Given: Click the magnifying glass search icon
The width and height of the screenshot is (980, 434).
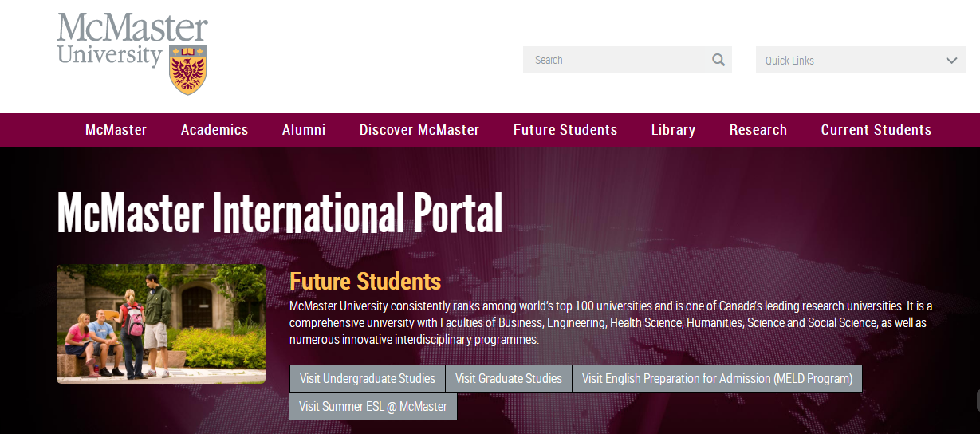Looking at the screenshot, I should click(x=718, y=60).
